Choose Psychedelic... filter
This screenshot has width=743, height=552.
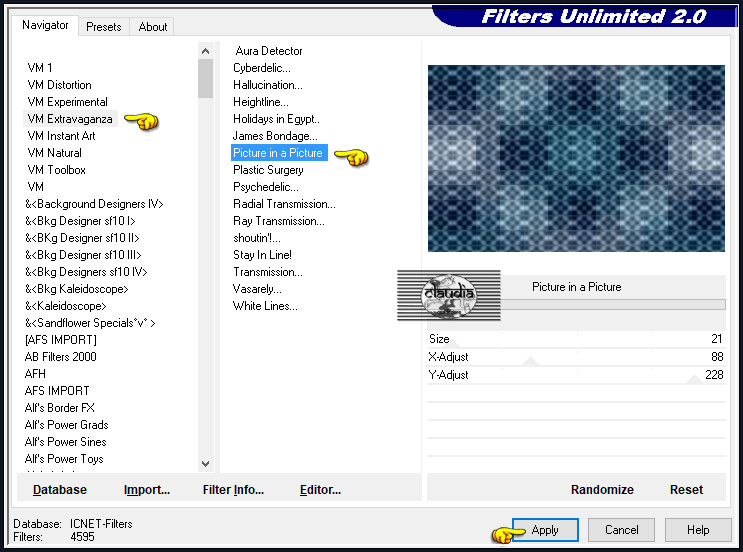pyautogui.click(x=266, y=187)
